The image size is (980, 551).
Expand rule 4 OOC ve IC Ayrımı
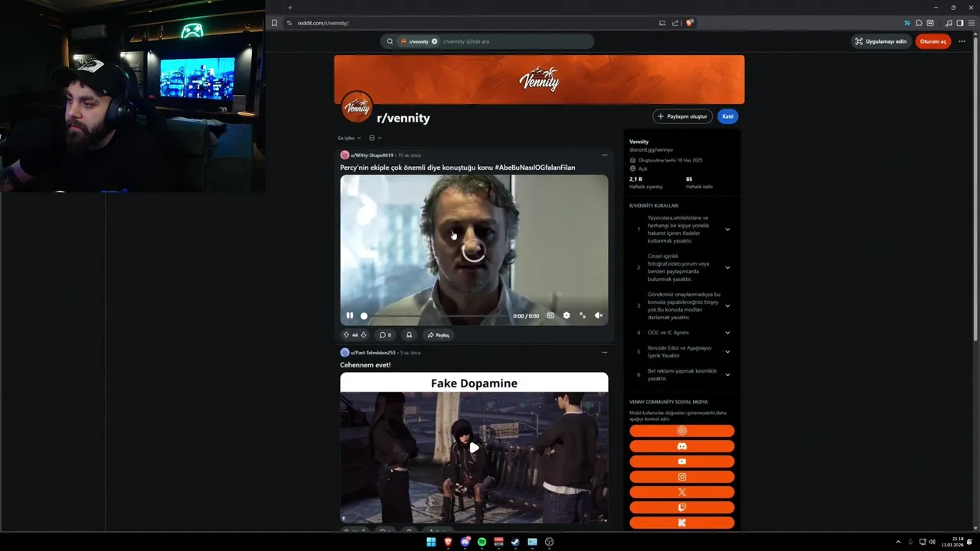pyautogui.click(x=727, y=332)
